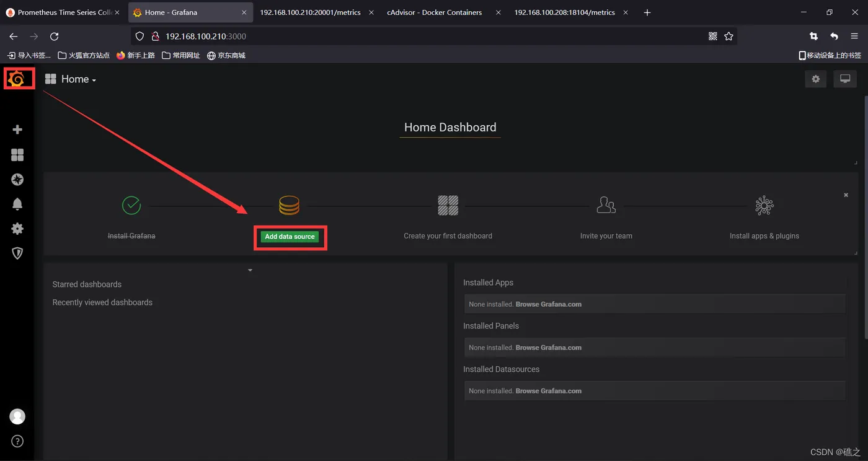The image size is (868, 461).
Task: Bookmark this page with star icon
Action: tap(729, 37)
